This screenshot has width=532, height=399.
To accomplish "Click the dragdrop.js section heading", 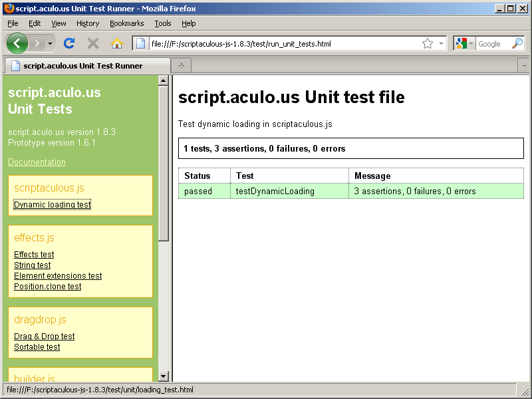I will point(40,319).
